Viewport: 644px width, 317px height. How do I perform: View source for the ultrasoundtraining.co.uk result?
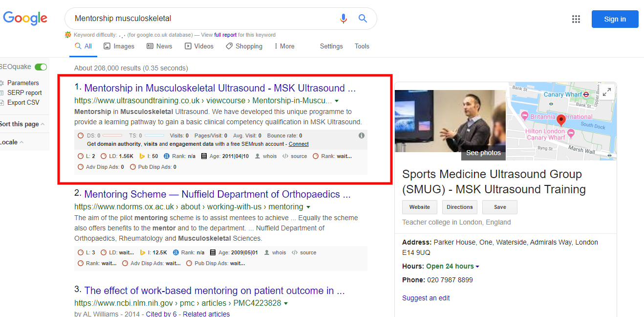coord(295,156)
